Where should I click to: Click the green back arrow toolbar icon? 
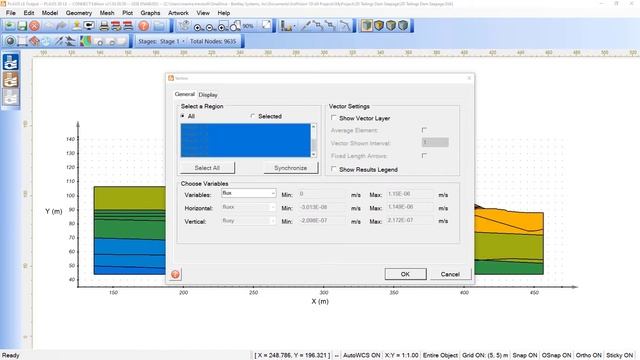(x=10, y=26)
